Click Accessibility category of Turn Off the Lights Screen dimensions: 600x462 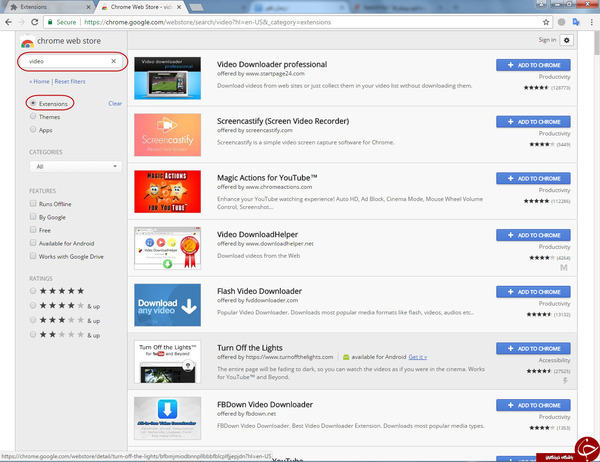click(x=554, y=360)
